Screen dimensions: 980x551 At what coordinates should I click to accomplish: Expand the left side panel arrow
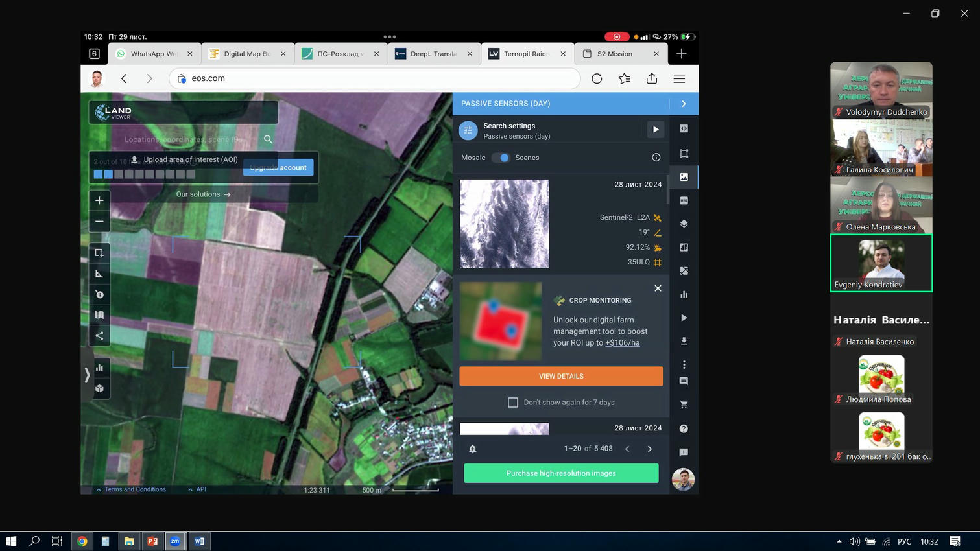[87, 375]
